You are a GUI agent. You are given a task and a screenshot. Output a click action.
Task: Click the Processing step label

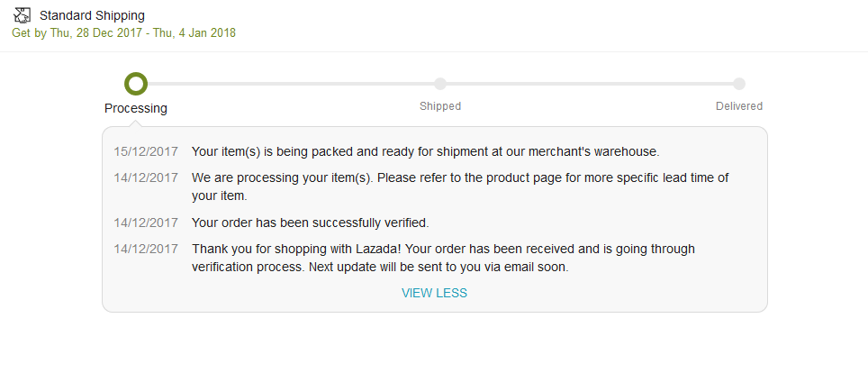click(136, 108)
